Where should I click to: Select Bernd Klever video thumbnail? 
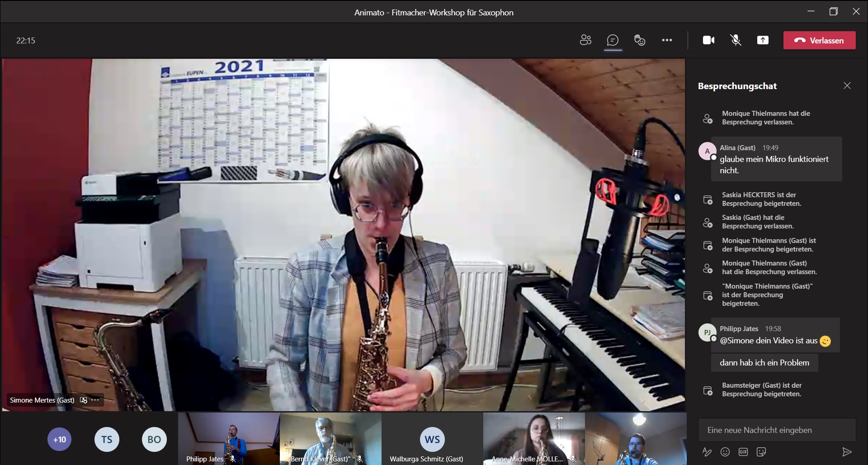[x=330, y=438]
